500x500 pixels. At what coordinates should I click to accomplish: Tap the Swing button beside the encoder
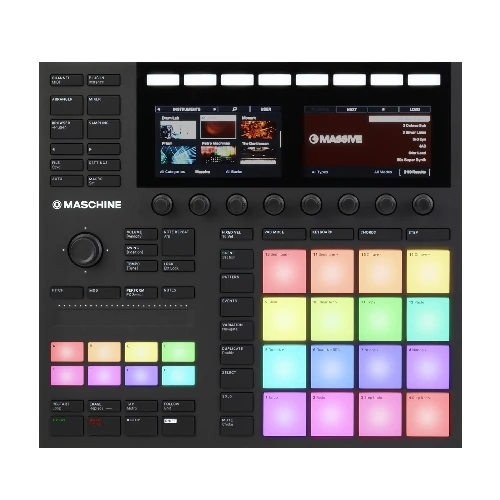(141, 250)
